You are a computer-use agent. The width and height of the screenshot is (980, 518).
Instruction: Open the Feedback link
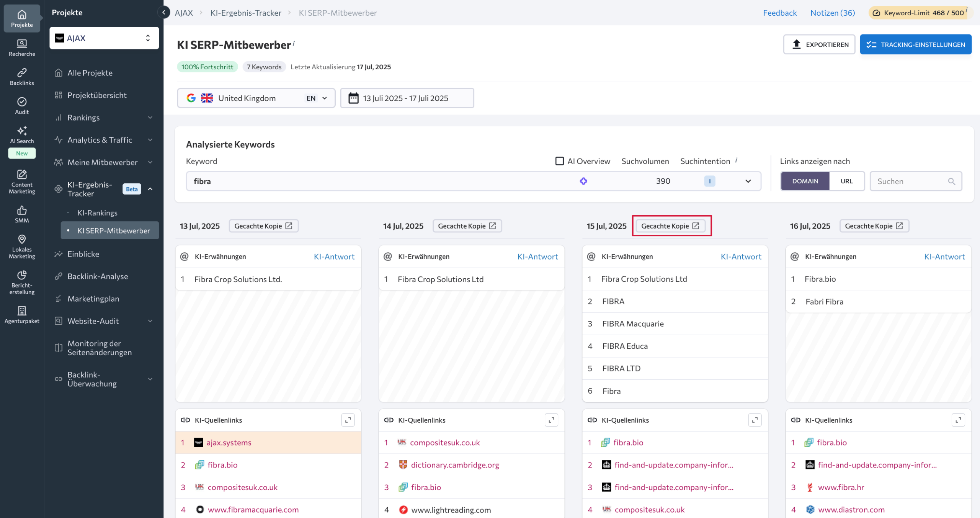(779, 13)
